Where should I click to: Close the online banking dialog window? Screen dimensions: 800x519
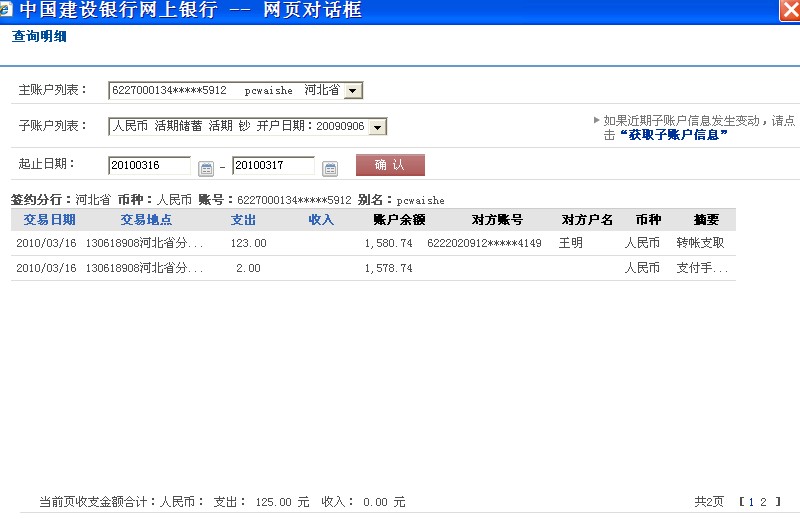click(x=788, y=10)
